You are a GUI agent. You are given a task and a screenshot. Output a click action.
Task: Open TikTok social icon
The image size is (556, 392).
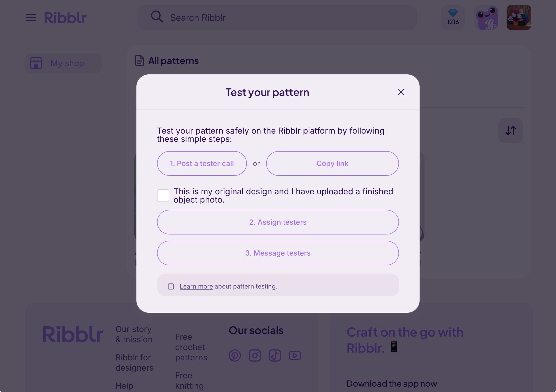(275, 355)
